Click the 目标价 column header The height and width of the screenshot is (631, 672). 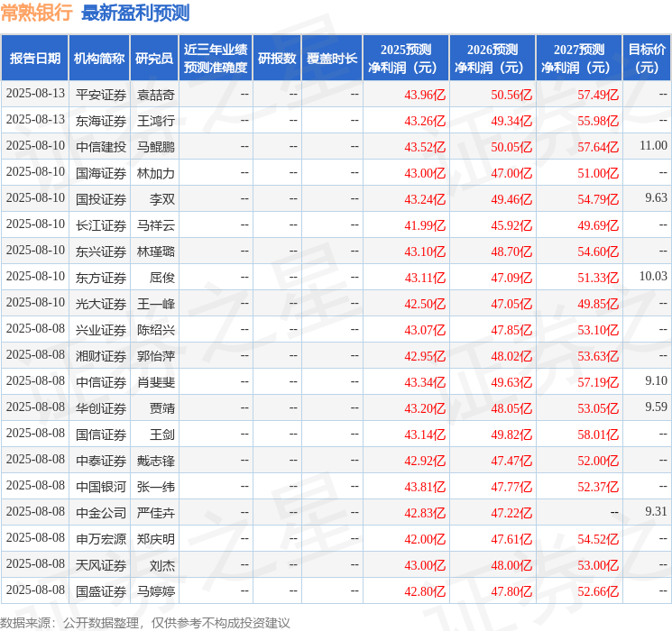[647, 59]
